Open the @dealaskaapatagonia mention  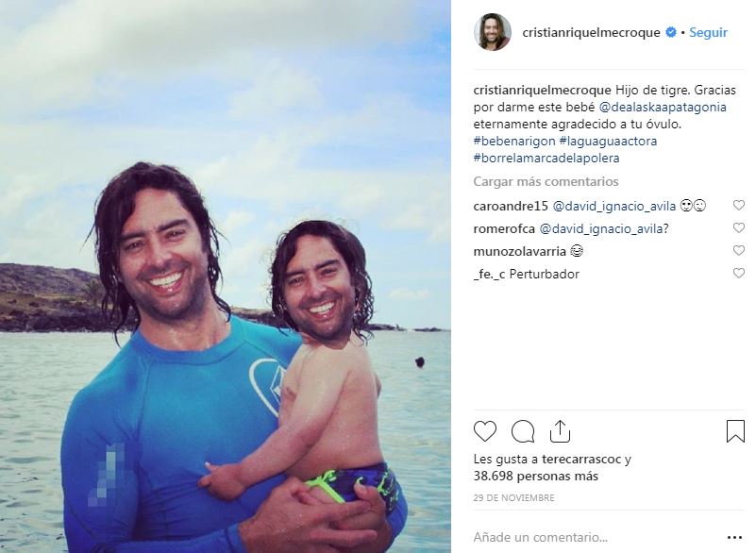(663, 107)
